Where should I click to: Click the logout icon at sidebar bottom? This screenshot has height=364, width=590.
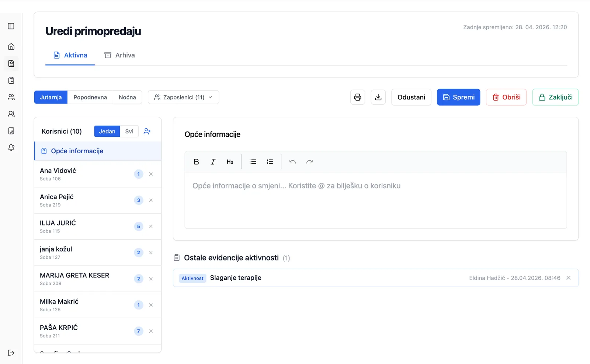pos(11,353)
